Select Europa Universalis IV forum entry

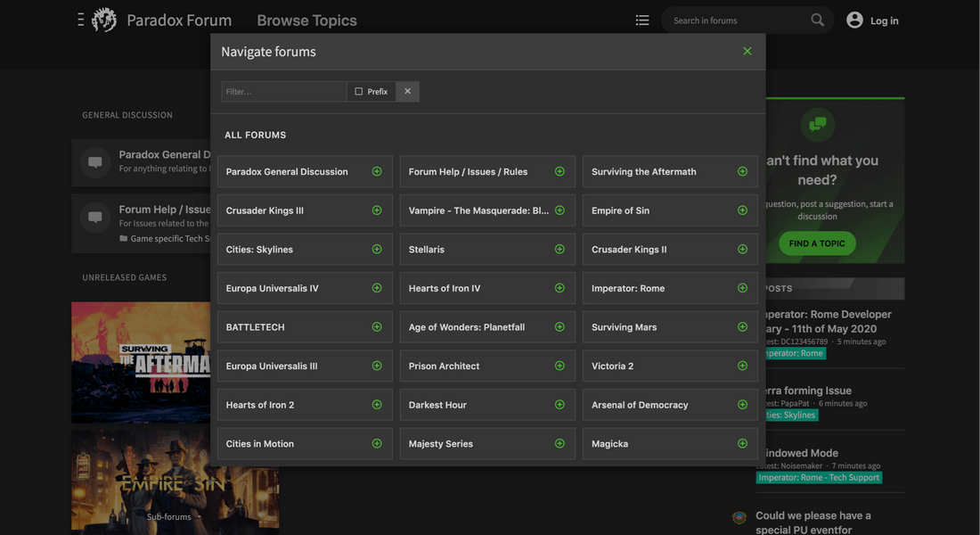(x=272, y=288)
